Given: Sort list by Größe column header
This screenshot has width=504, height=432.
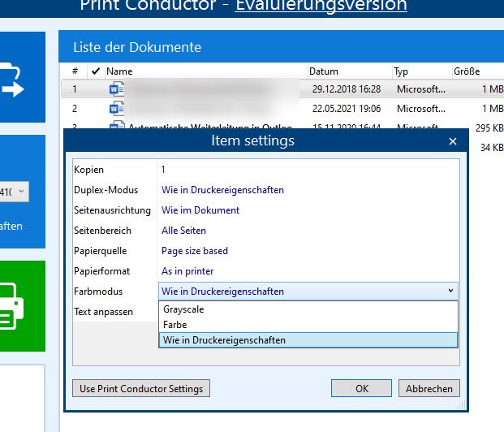Looking at the screenshot, I should pyautogui.click(x=467, y=71).
